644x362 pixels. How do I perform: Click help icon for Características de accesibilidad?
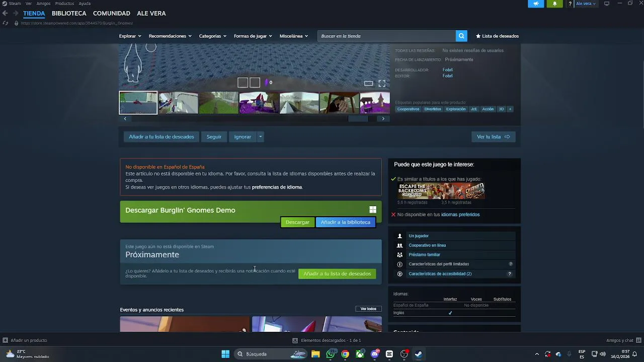(x=510, y=274)
